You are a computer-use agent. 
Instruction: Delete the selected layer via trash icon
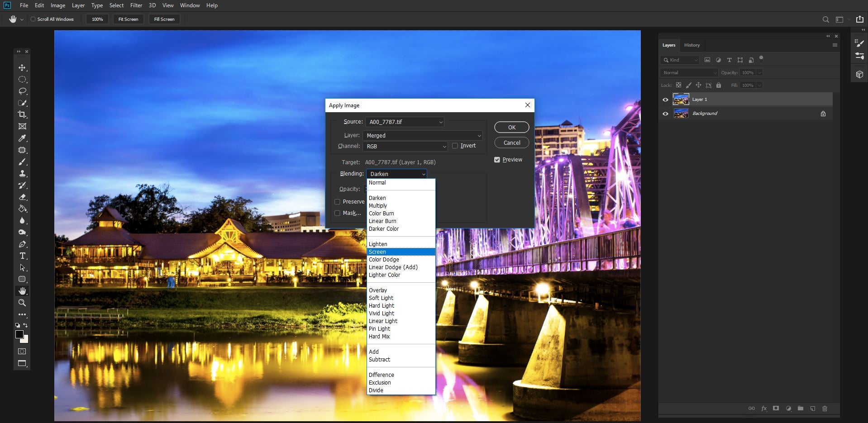tap(825, 408)
